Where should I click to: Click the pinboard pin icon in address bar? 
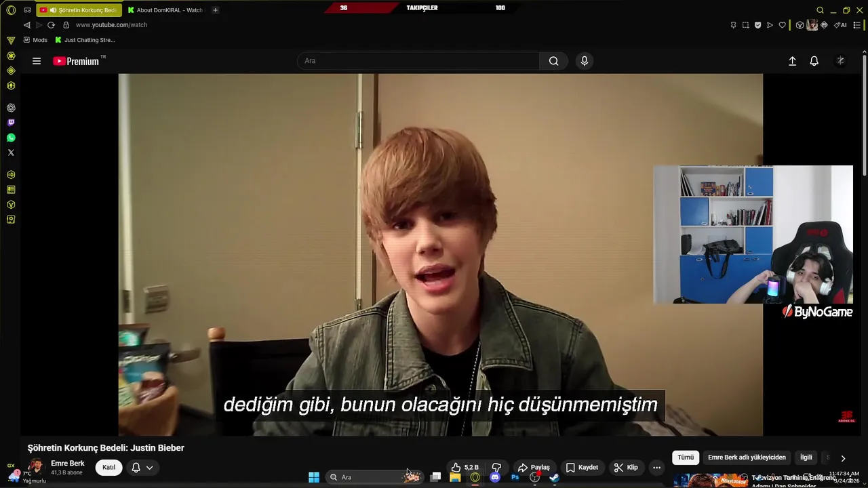733,25
